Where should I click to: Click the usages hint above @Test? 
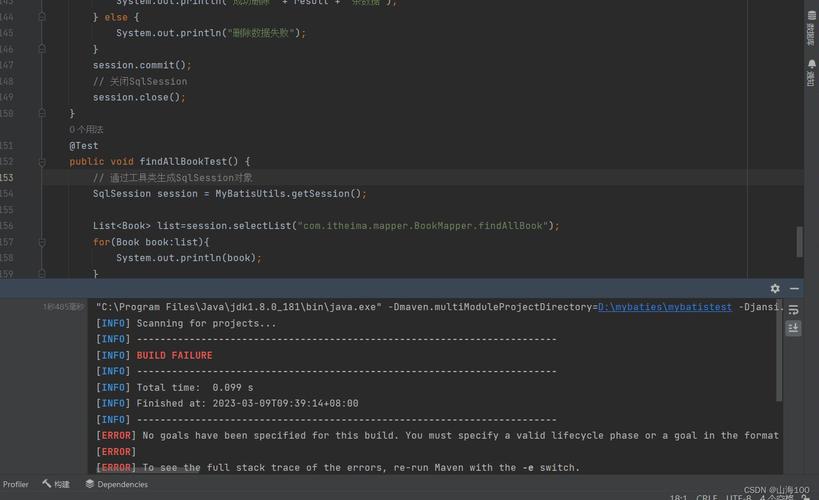(86, 130)
